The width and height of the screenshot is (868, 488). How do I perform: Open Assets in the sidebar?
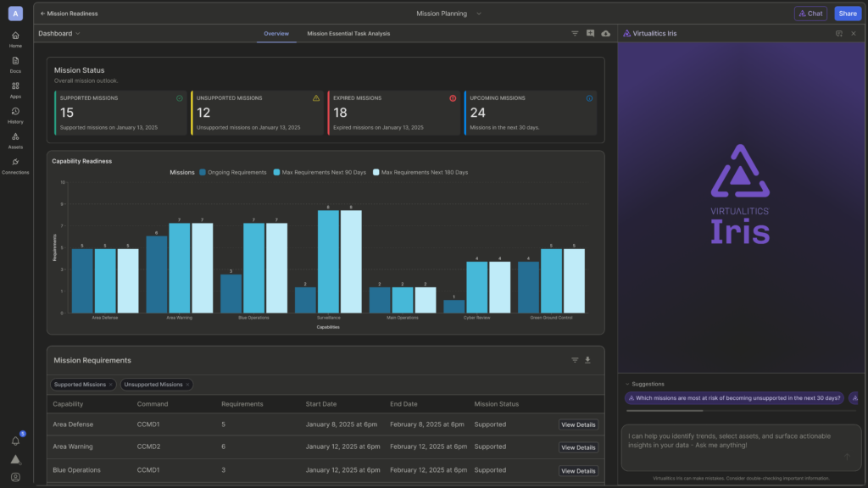[15, 141]
